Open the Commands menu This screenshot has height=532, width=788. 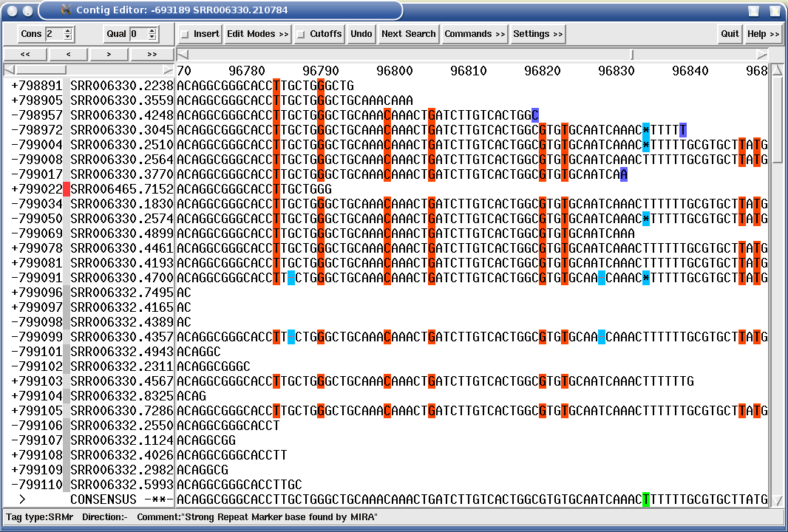pyautogui.click(x=475, y=34)
